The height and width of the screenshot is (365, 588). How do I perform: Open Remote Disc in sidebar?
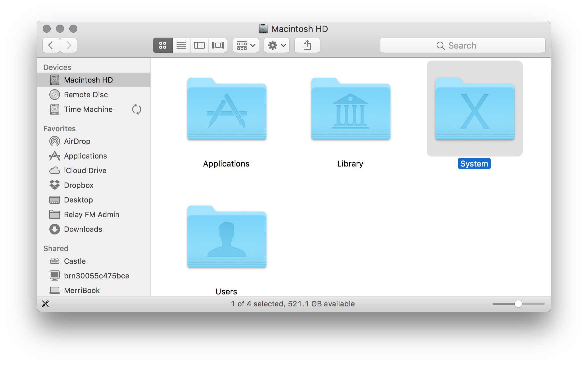coord(94,95)
